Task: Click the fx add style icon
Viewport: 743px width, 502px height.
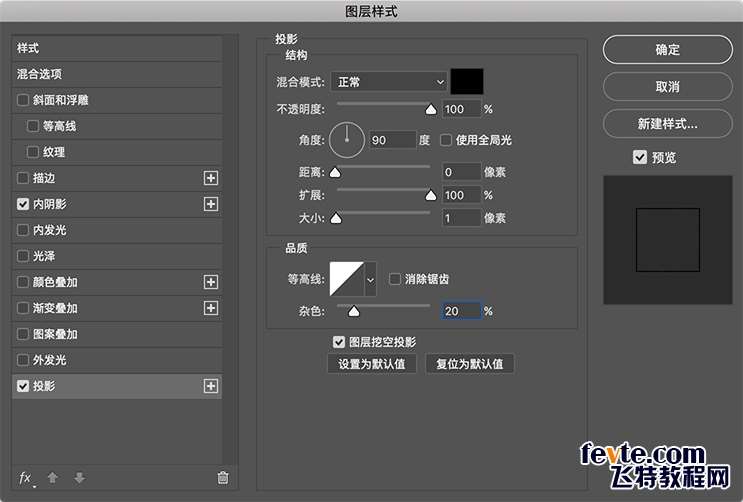Action: [26, 478]
